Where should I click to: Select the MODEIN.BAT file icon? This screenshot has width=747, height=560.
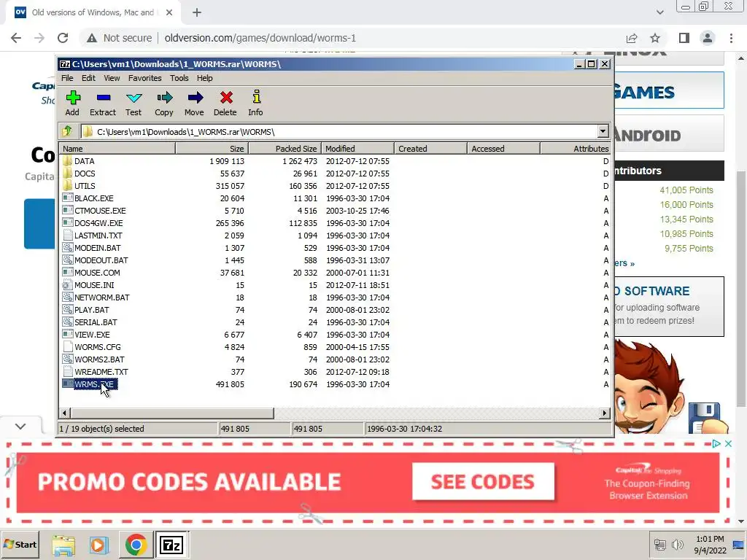(x=68, y=248)
